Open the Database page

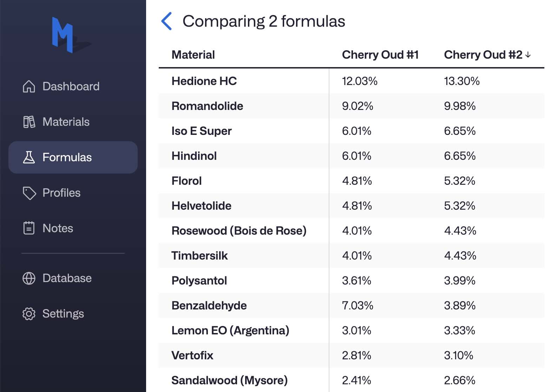66,278
